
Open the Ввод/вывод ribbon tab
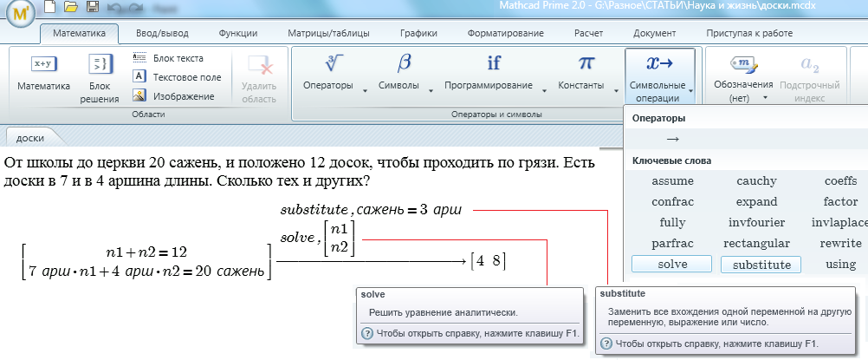click(162, 33)
